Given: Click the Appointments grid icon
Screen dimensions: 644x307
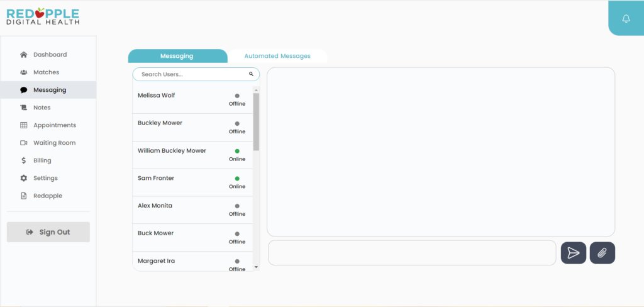Looking at the screenshot, I should (x=24, y=125).
